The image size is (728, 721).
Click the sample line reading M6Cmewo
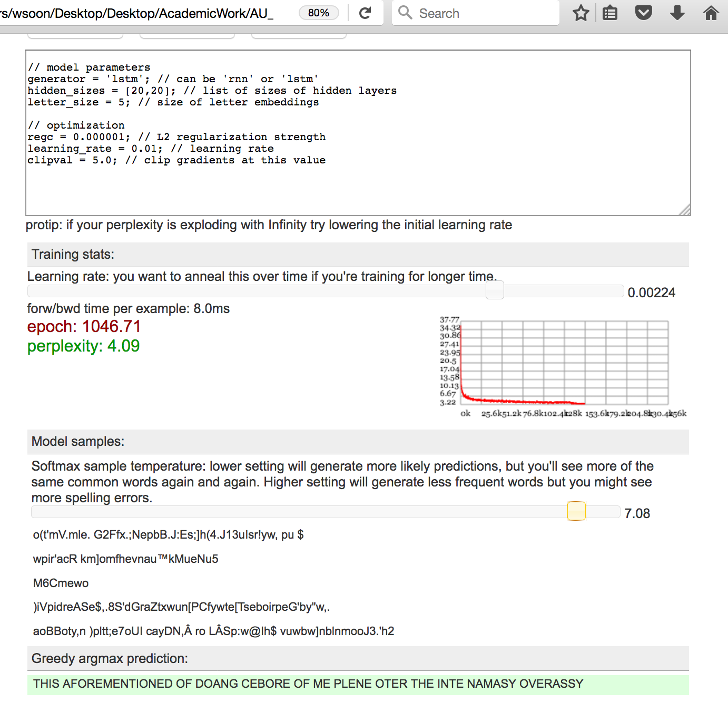(x=61, y=583)
